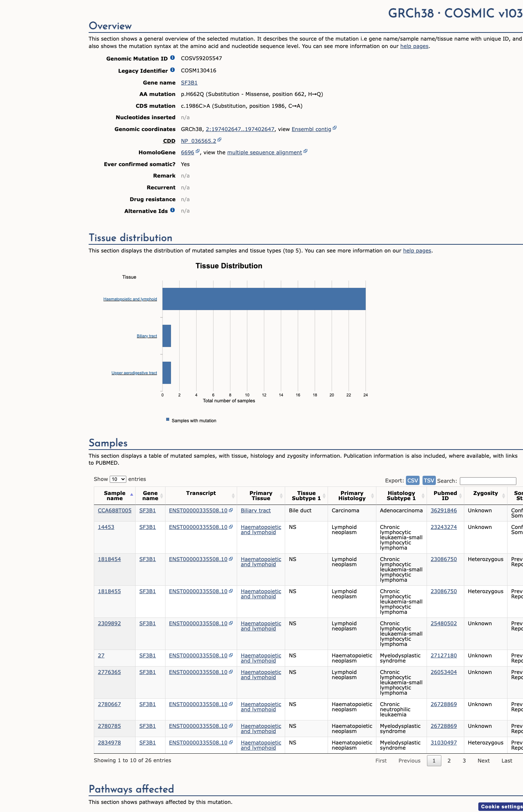Open Pubmed ID 31030497 link
The image size is (523, 812).
coord(444,743)
